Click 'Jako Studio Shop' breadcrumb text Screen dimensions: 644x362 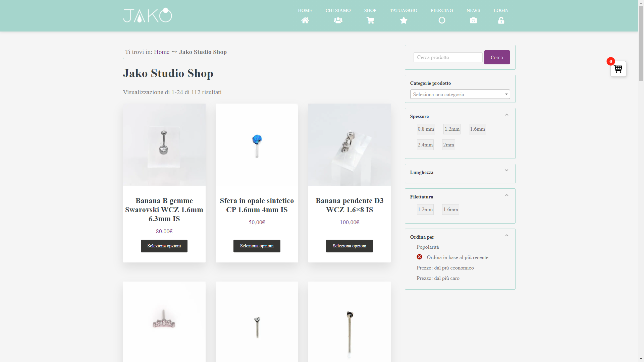coord(203,52)
